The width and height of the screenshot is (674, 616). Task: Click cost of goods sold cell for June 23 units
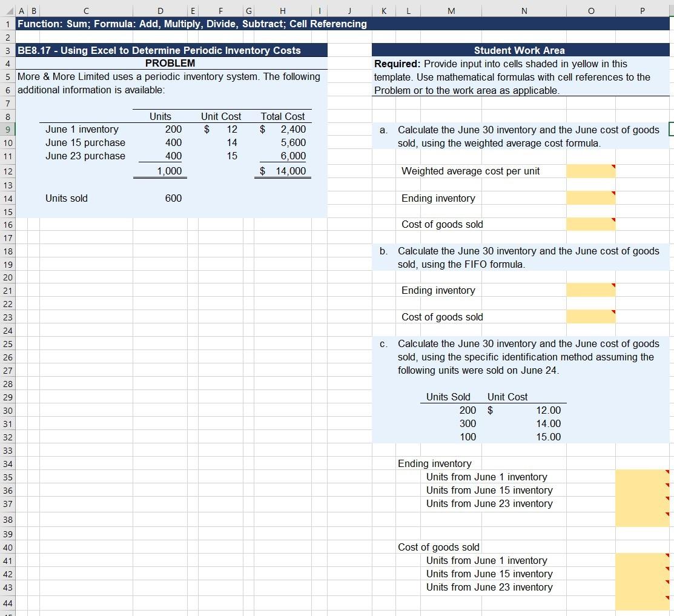[x=643, y=587]
